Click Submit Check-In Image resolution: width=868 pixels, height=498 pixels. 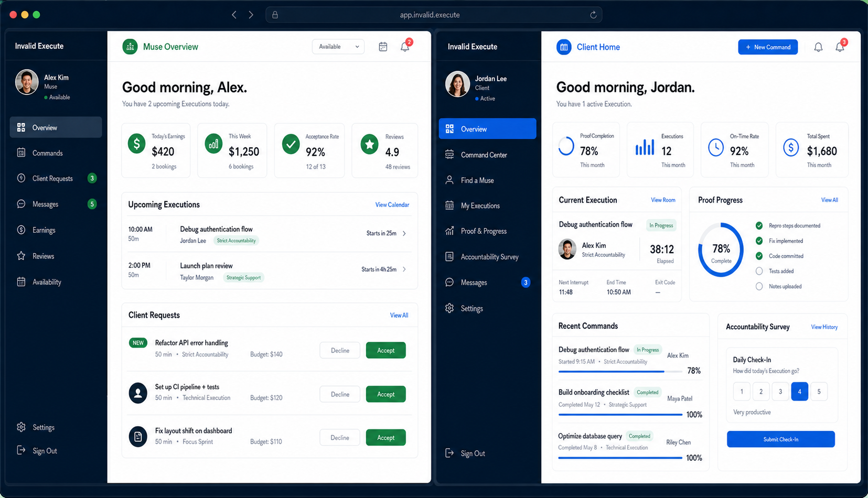click(x=780, y=439)
